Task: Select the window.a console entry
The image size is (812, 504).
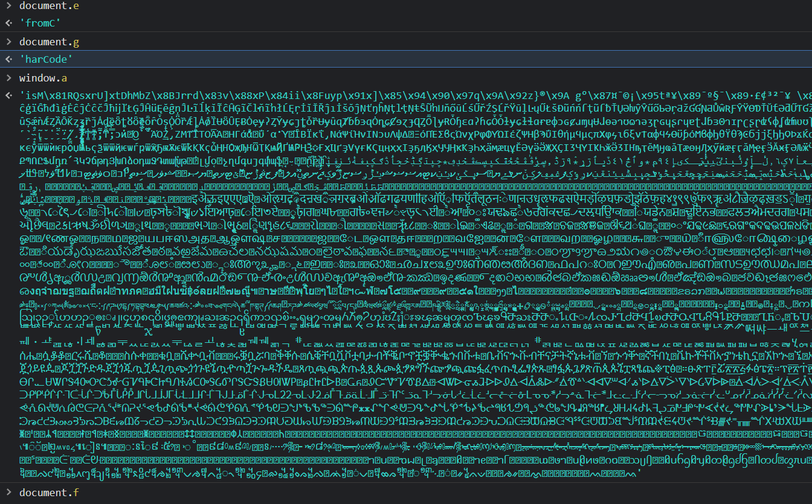Action: (x=43, y=78)
